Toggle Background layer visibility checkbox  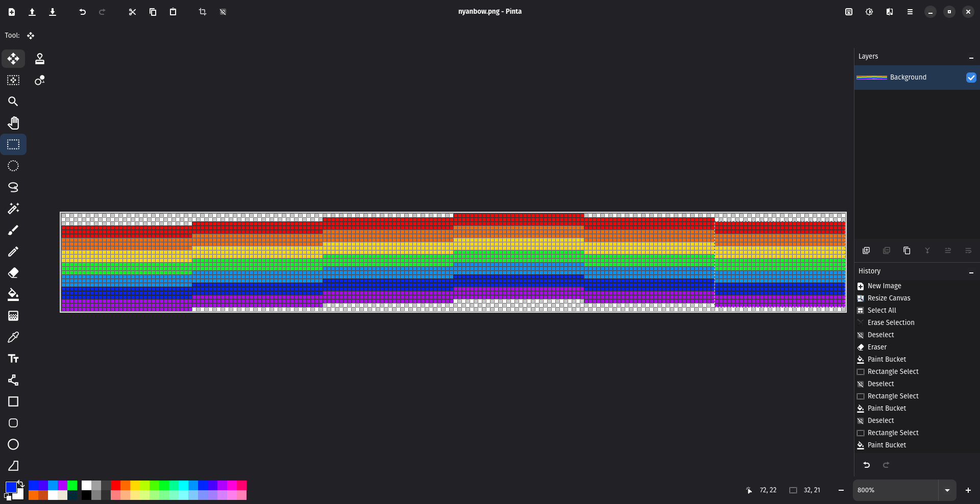[x=971, y=78]
